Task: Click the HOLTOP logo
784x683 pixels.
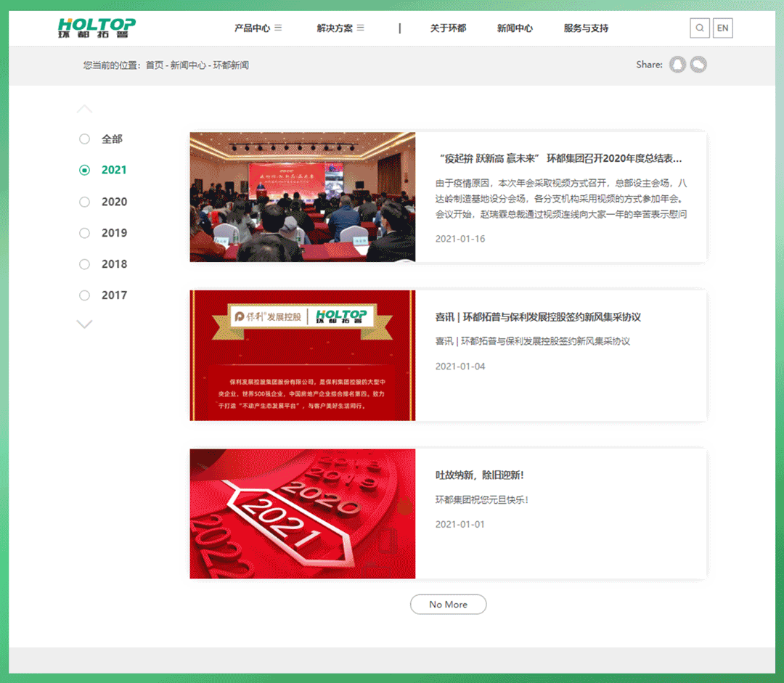Action: pyautogui.click(x=97, y=28)
